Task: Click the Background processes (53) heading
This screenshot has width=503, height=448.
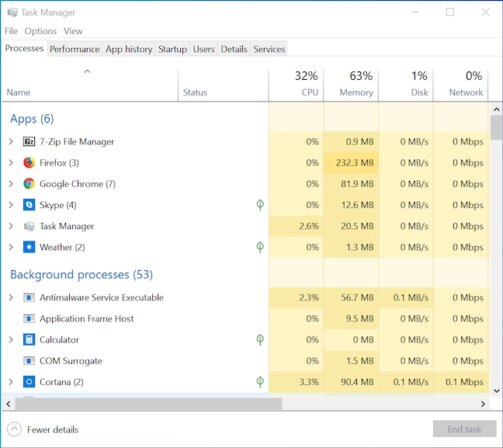Action: 82,275
